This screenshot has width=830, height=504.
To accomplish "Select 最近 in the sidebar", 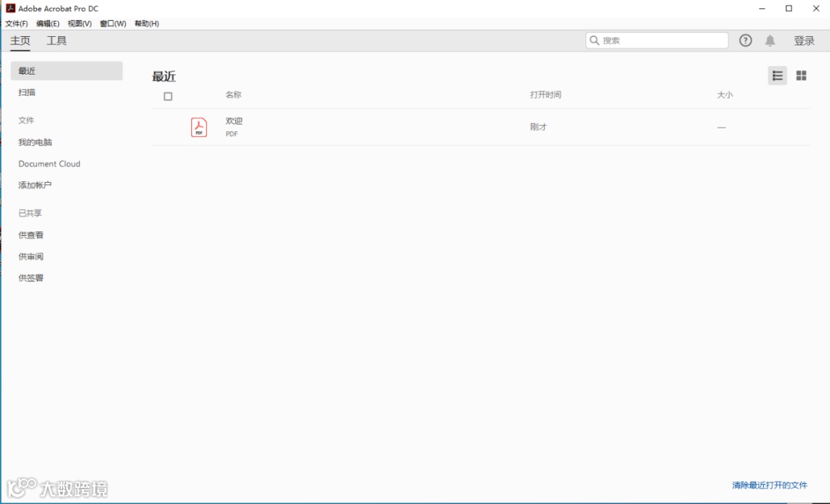I will (x=67, y=71).
